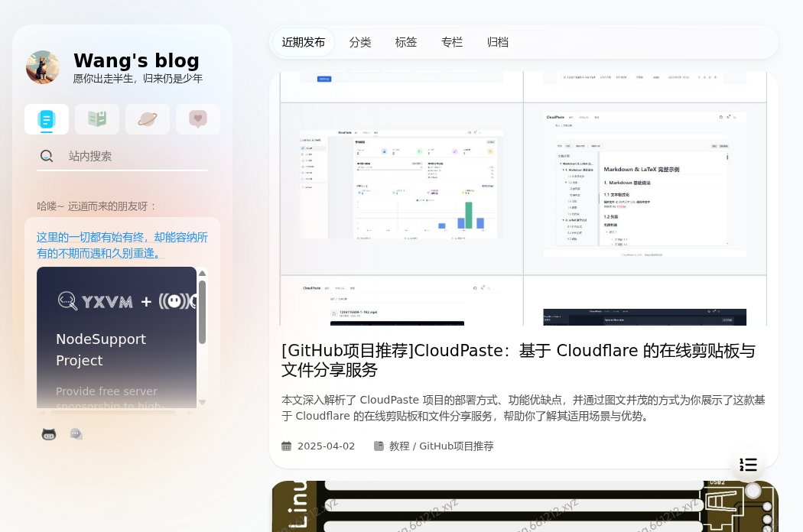Click the cat avatar image
Viewport: 803px width, 532px height.
[x=43, y=67]
